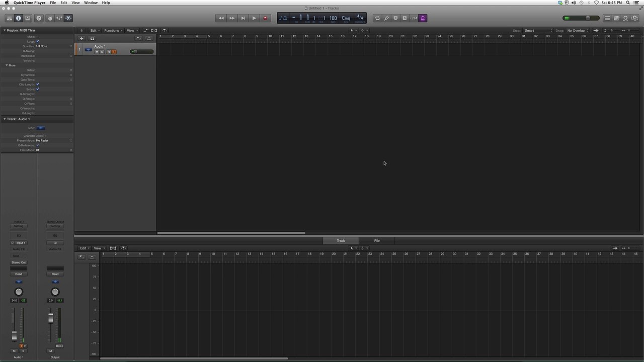Screen dimensions: 644x362
Task: Toggle the Editors scissors icon
Action: click(x=68, y=18)
